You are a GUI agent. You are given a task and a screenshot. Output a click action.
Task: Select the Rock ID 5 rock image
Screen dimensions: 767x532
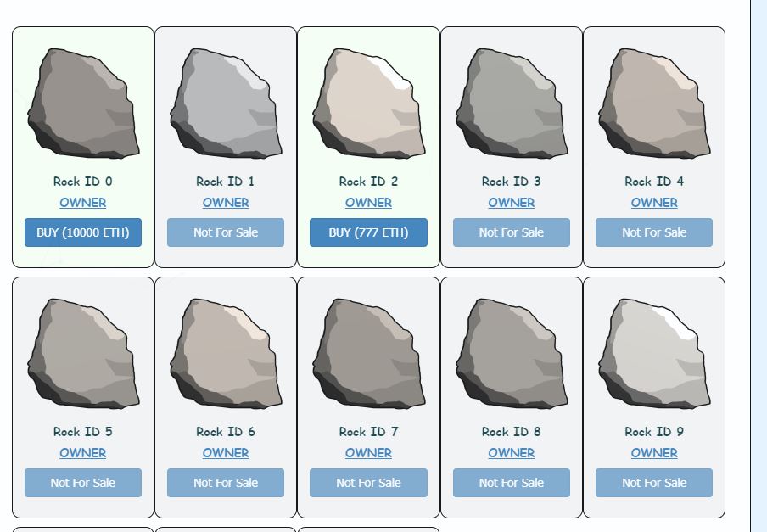[x=83, y=354]
